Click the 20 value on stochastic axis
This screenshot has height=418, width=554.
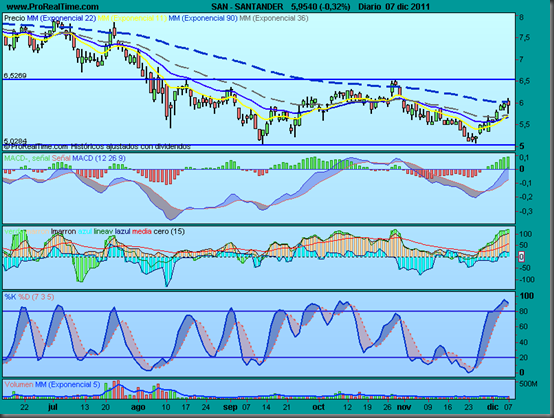(523, 358)
